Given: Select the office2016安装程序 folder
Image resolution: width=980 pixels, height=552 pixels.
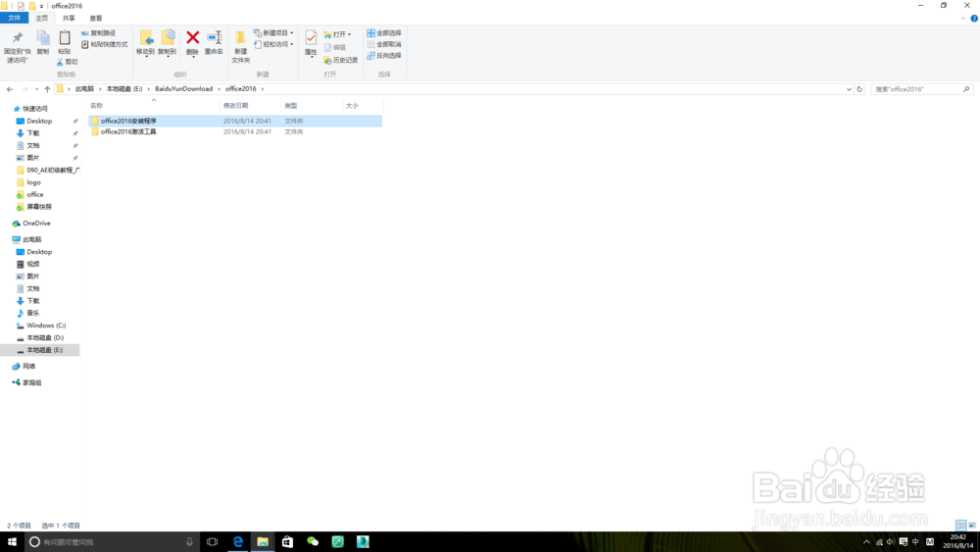Looking at the screenshot, I should point(235,121).
